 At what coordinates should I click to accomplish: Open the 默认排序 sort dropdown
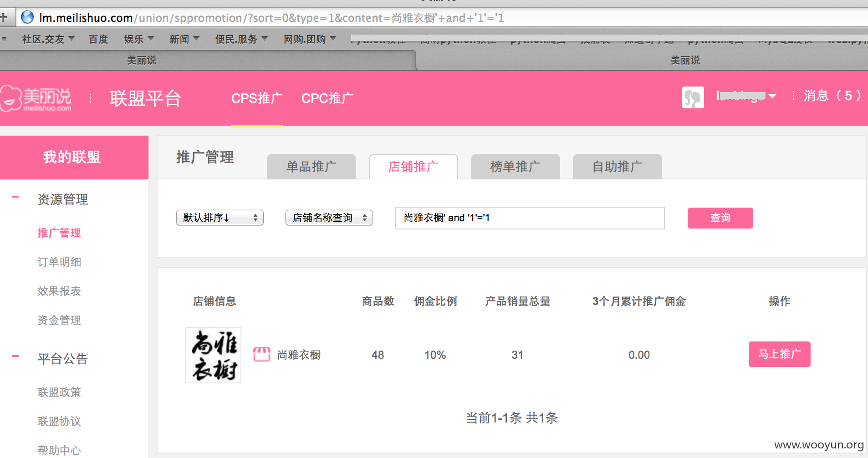(220, 218)
